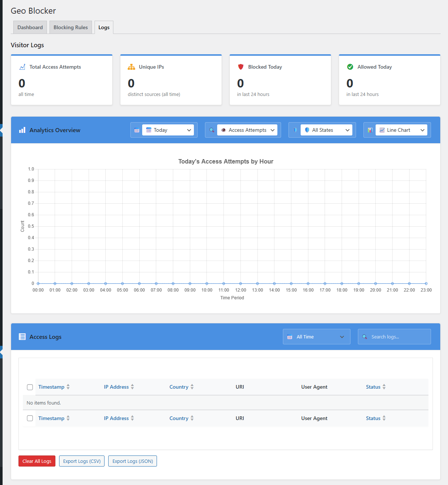Tick the select-all checkbox in table footer
This screenshot has width=448, height=485.
pos(30,418)
